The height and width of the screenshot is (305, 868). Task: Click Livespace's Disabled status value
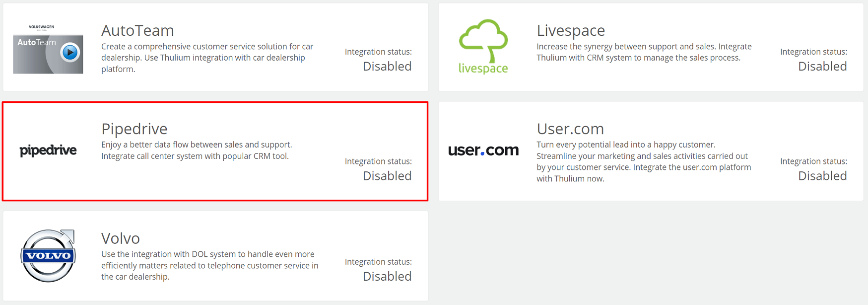(x=822, y=66)
